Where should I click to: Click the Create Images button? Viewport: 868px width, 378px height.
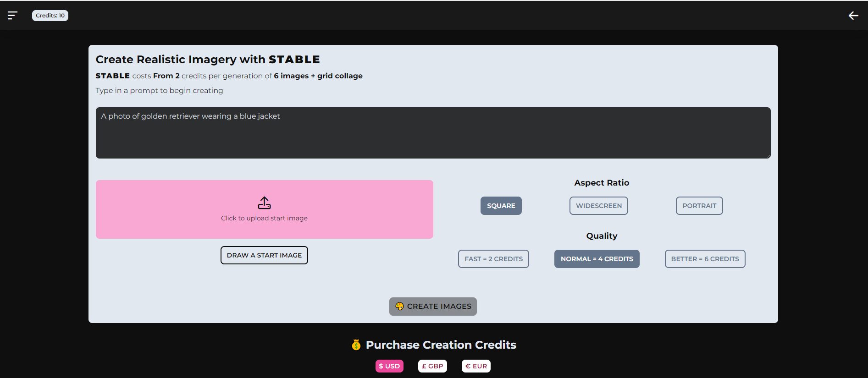tap(433, 307)
